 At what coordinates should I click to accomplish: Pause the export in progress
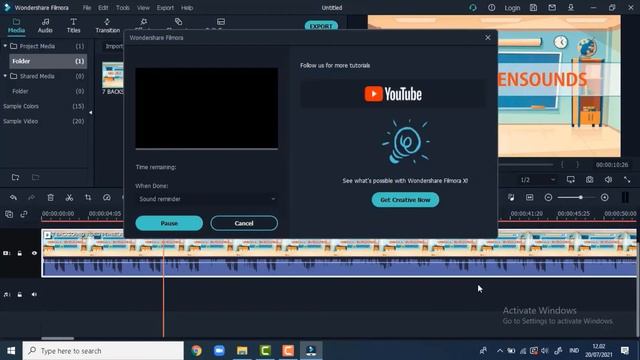(x=169, y=223)
